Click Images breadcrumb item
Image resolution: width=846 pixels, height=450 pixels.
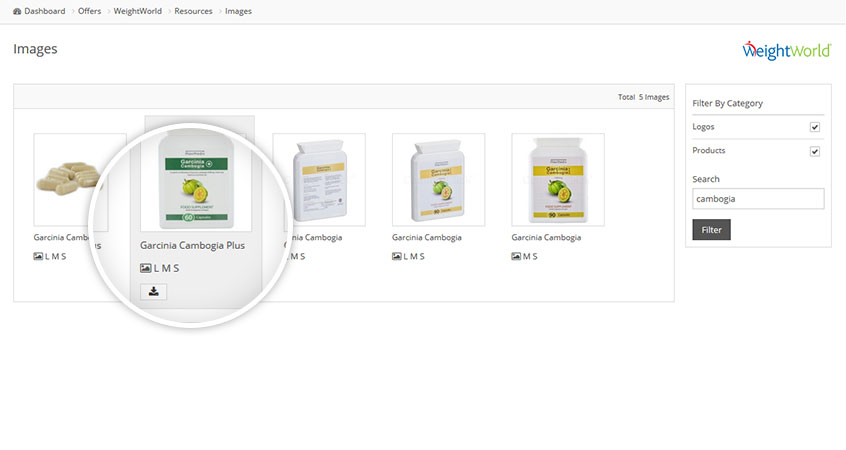click(238, 11)
